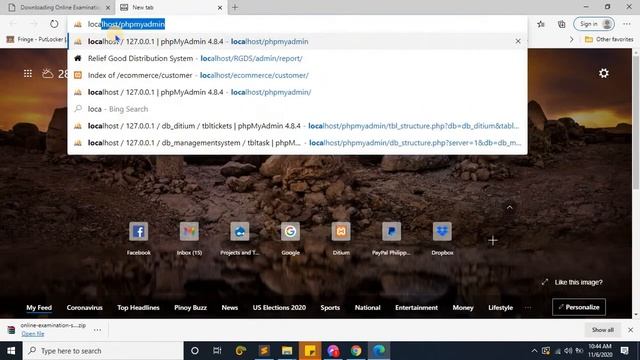Click the weather icon

[47, 73]
